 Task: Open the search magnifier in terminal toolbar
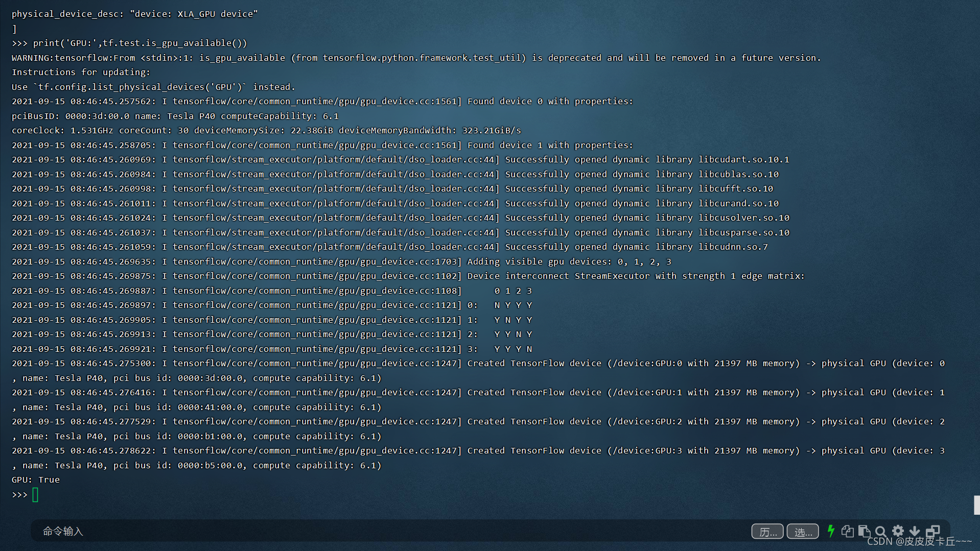pos(881,531)
